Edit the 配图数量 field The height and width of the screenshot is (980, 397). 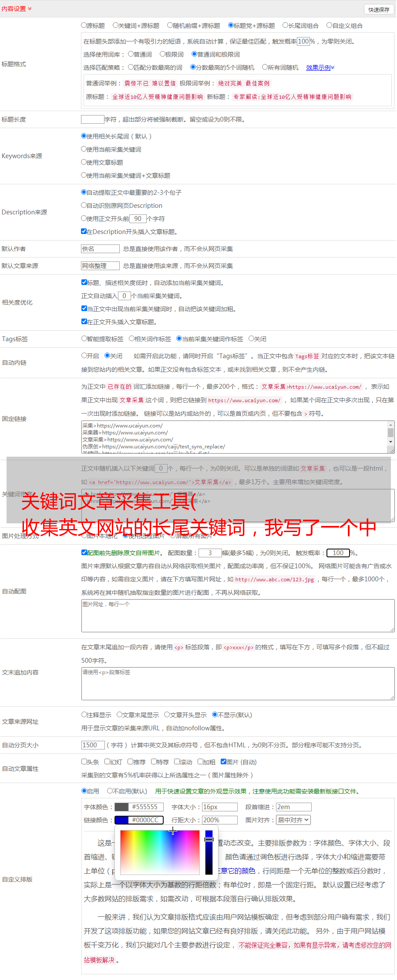click(210, 553)
